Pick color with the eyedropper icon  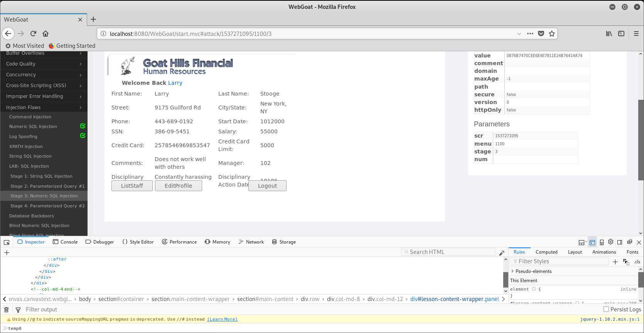[502, 253]
